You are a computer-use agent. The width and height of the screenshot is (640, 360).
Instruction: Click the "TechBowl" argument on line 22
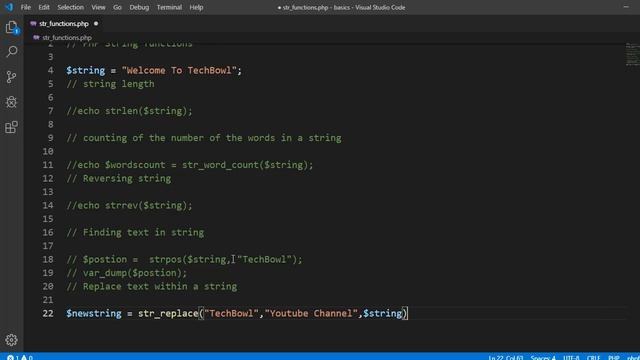pos(231,313)
